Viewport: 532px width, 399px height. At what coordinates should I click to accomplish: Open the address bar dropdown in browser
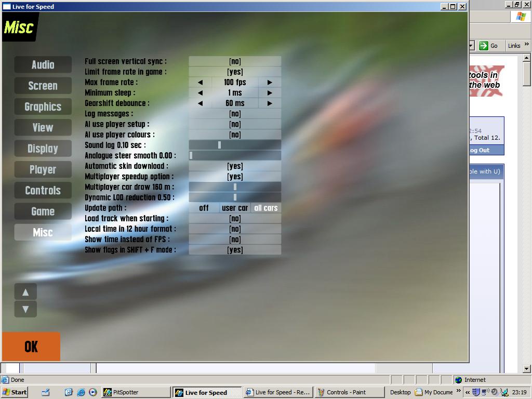pos(472,46)
